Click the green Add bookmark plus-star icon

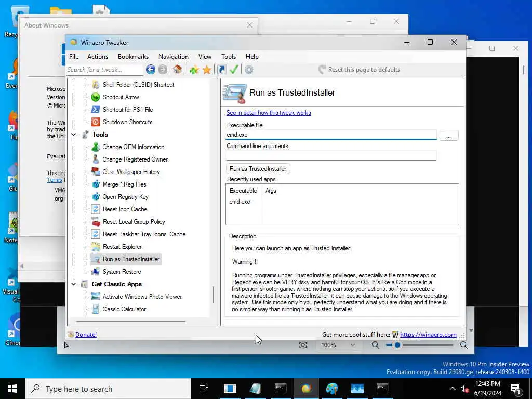(x=194, y=70)
